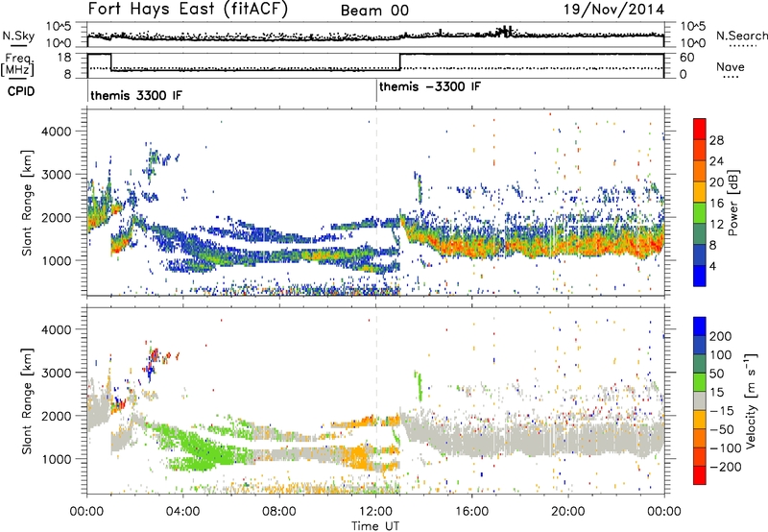Select the gray segment of the Velocity colorbar
This screenshot has height=532, width=768.
[700, 400]
